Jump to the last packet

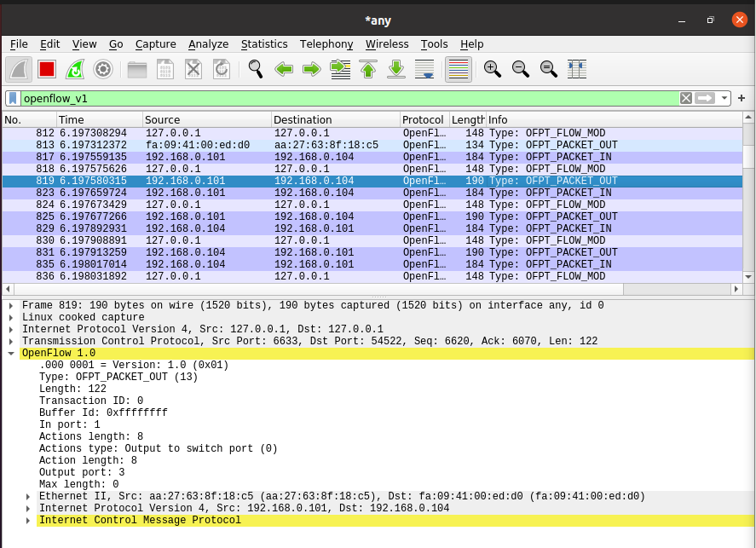[396, 69]
